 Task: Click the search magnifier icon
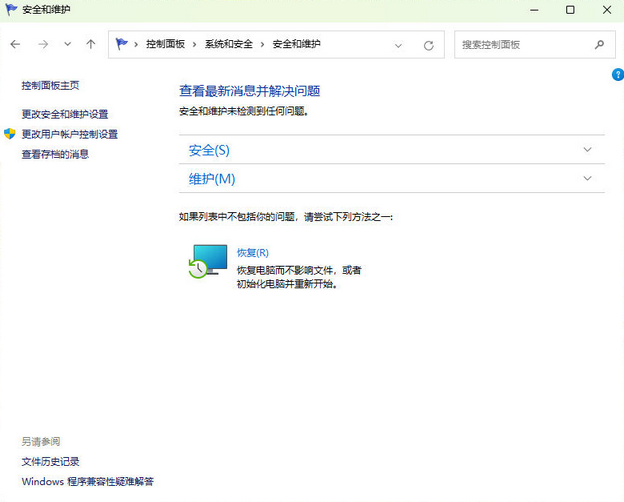click(x=599, y=45)
